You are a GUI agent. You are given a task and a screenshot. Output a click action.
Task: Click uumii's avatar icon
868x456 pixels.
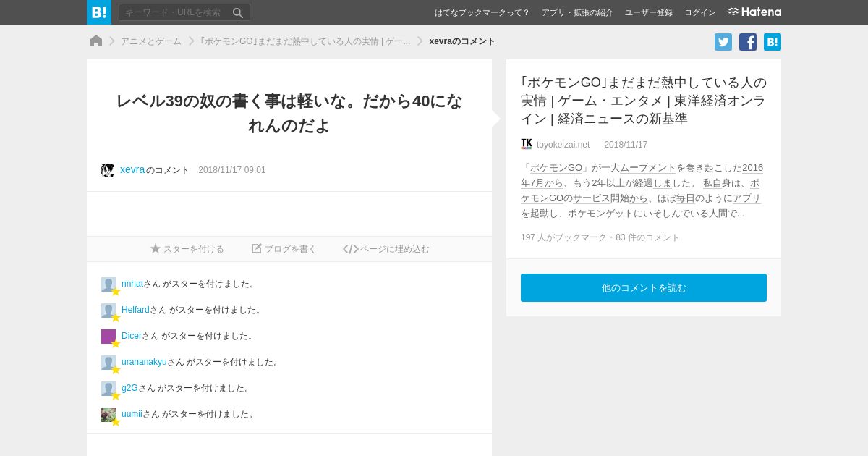pos(109,415)
